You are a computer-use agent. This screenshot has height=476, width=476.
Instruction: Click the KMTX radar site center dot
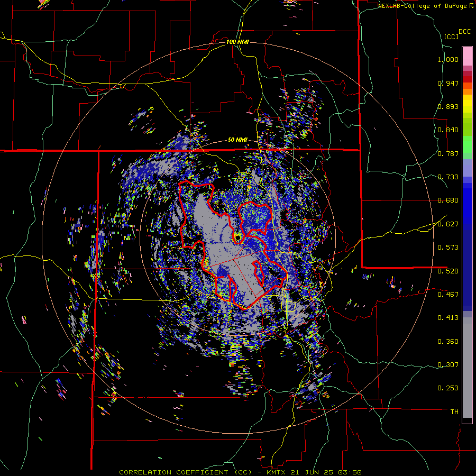(237, 237)
